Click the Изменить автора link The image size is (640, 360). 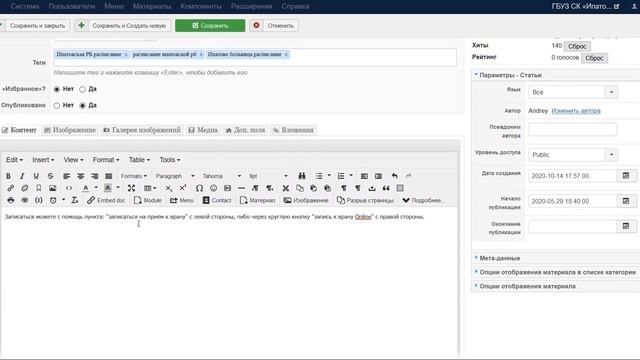(x=576, y=111)
